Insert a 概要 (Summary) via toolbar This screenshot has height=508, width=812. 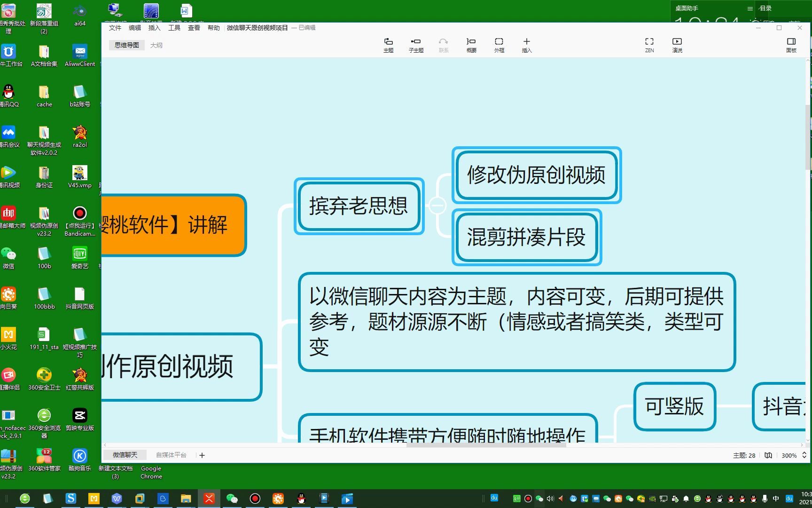click(471, 45)
